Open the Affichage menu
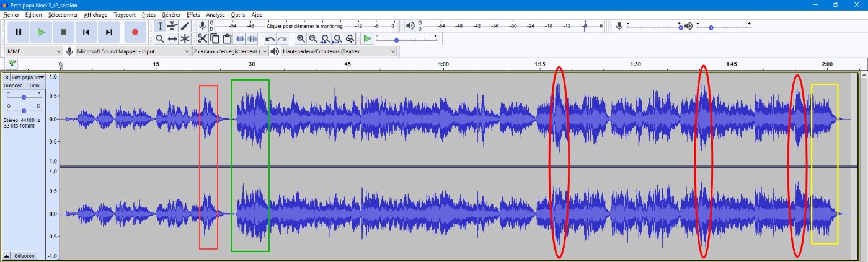The width and height of the screenshot is (868, 262). coord(95,14)
